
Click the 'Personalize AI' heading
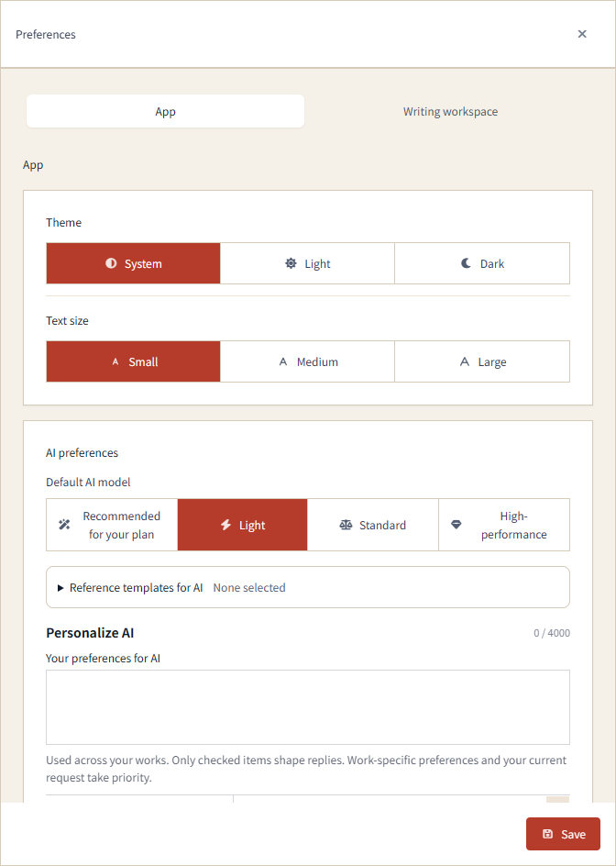coord(90,632)
